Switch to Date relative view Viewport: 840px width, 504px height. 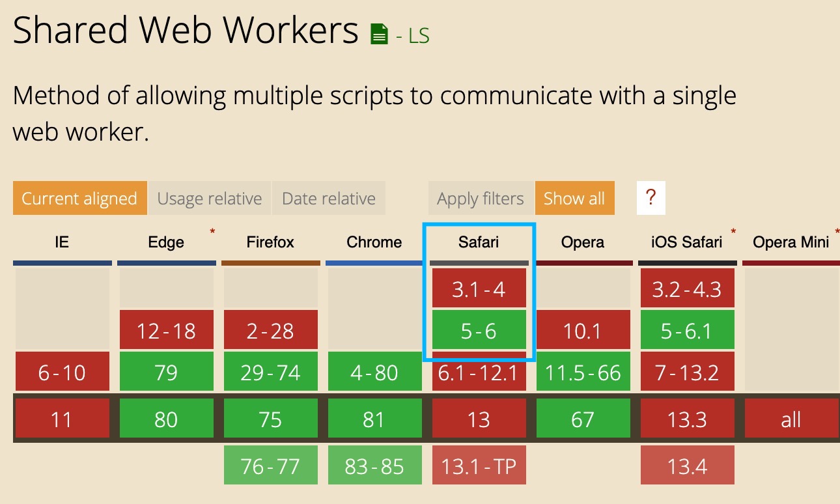tap(329, 199)
